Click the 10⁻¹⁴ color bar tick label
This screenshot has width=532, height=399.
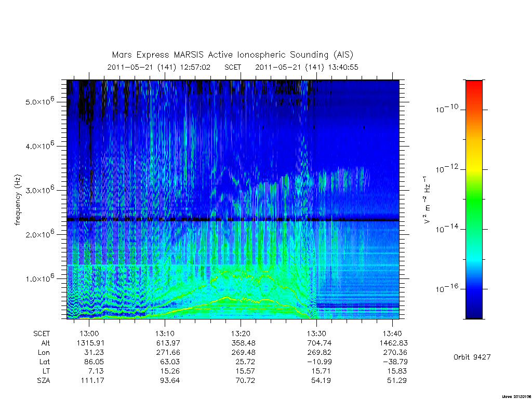click(447, 229)
